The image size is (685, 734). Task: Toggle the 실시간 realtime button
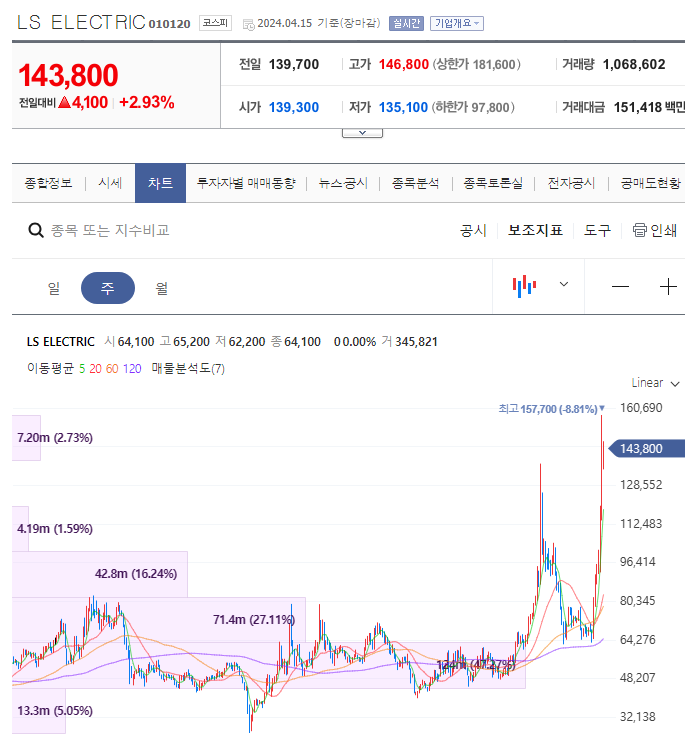pyautogui.click(x=406, y=23)
